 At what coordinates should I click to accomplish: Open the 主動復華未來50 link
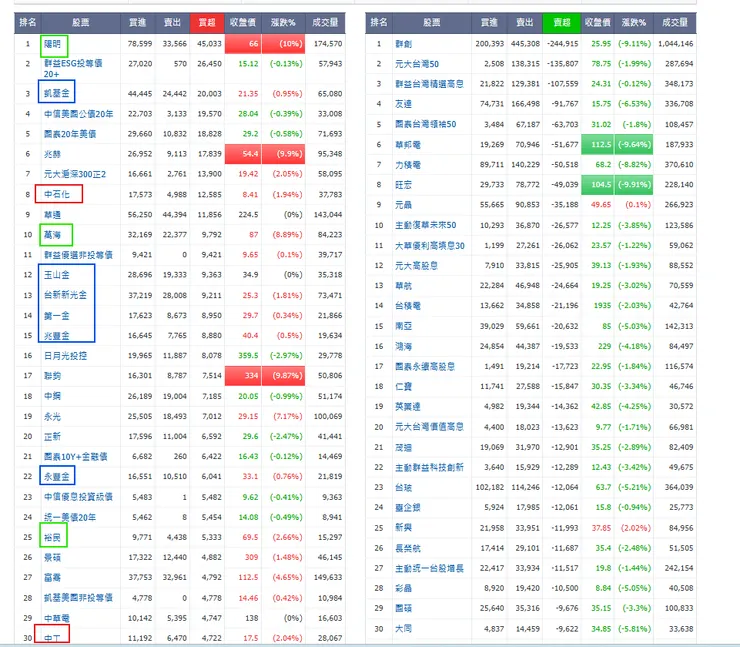point(425,225)
